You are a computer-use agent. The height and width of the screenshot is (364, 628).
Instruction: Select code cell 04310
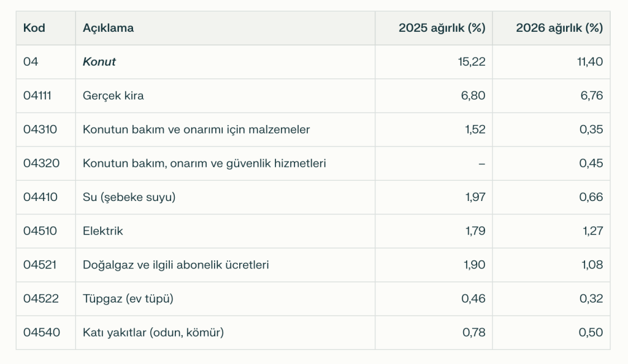40,129
